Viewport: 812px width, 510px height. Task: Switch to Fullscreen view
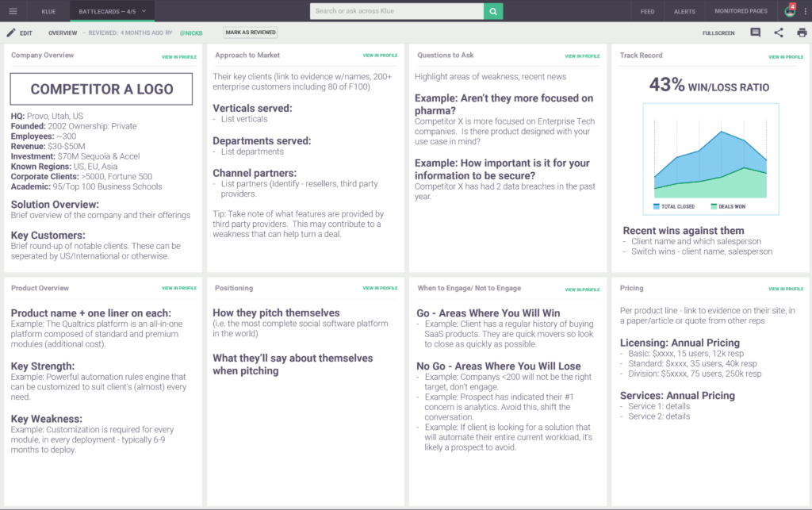(x=718, y=33)
